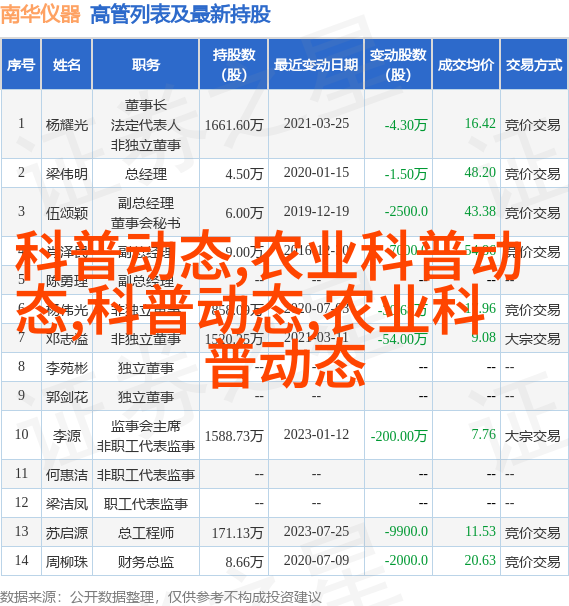Click the -54.00万 change value
The height and width of the screenshot is (606, 569).
point(402,339)
